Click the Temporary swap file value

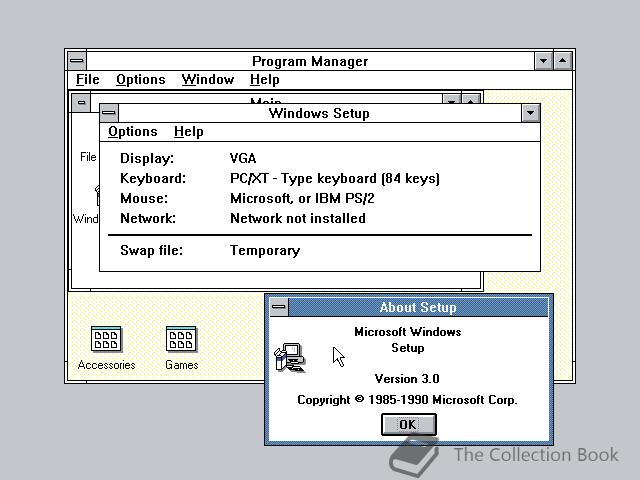point(265,250)
